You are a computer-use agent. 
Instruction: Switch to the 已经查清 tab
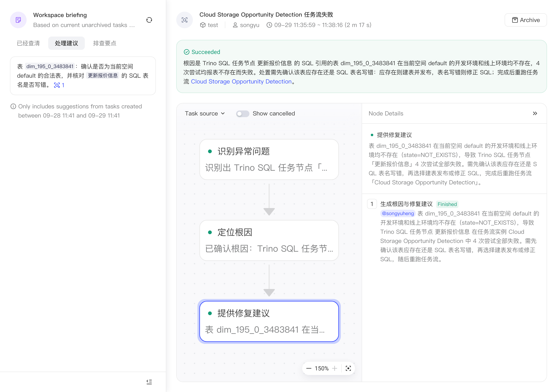click(x=28, y=43)
